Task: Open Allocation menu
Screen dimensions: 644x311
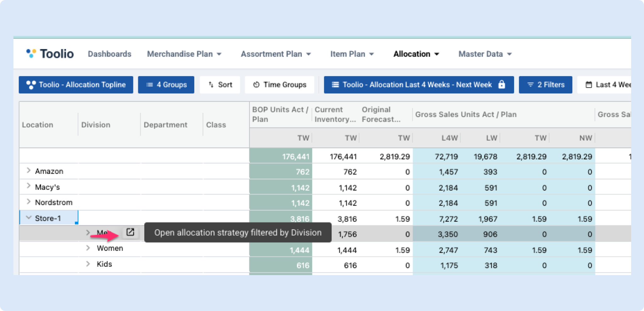Action: [416, 54]
